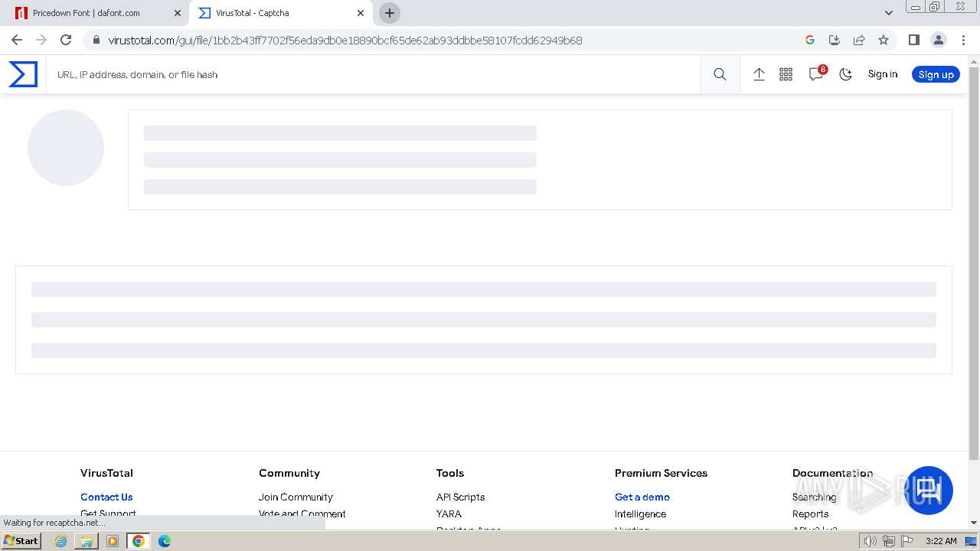
Task: Expand the tab search chevron
Action: (x=889, y=13)
